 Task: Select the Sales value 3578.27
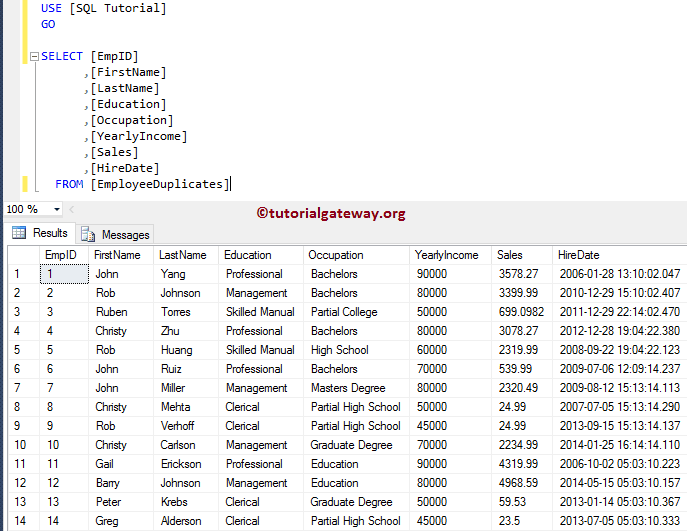coord(522,274)
